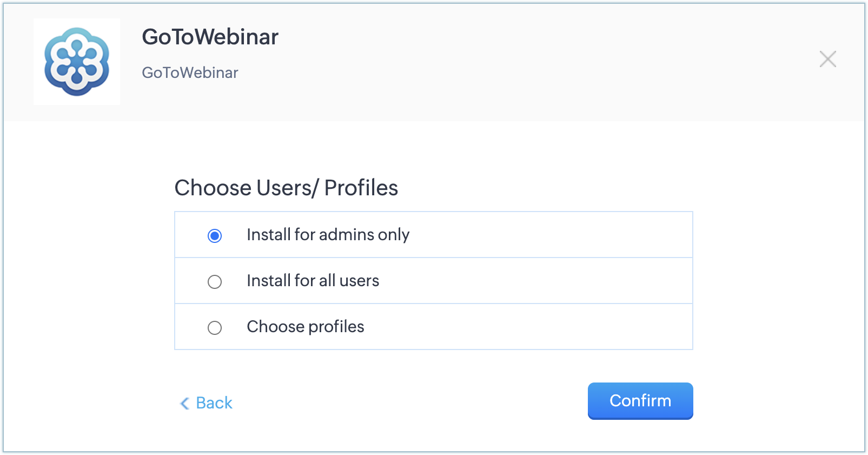Select the Choose profiles radio button
This screenshot has height=455, width=868.
(x=215, y=328)
